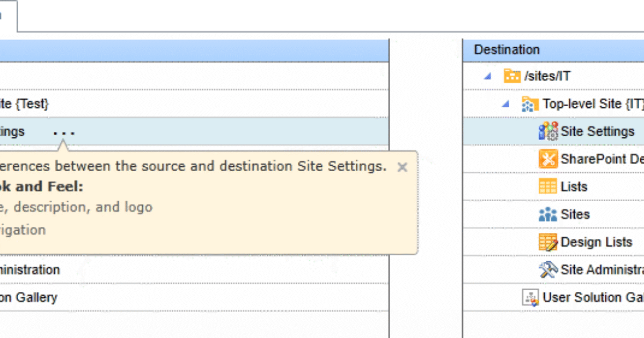Select the Top-level Site {Test} source row
Viewport: 644px width, 338px height.
(24, 104)
